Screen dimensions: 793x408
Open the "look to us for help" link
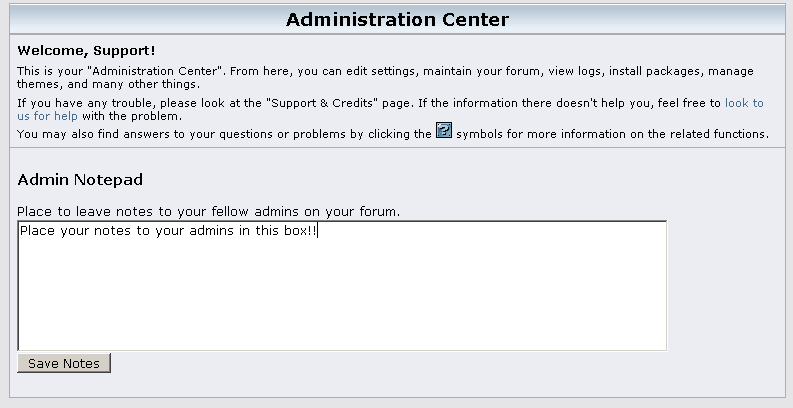743,103
